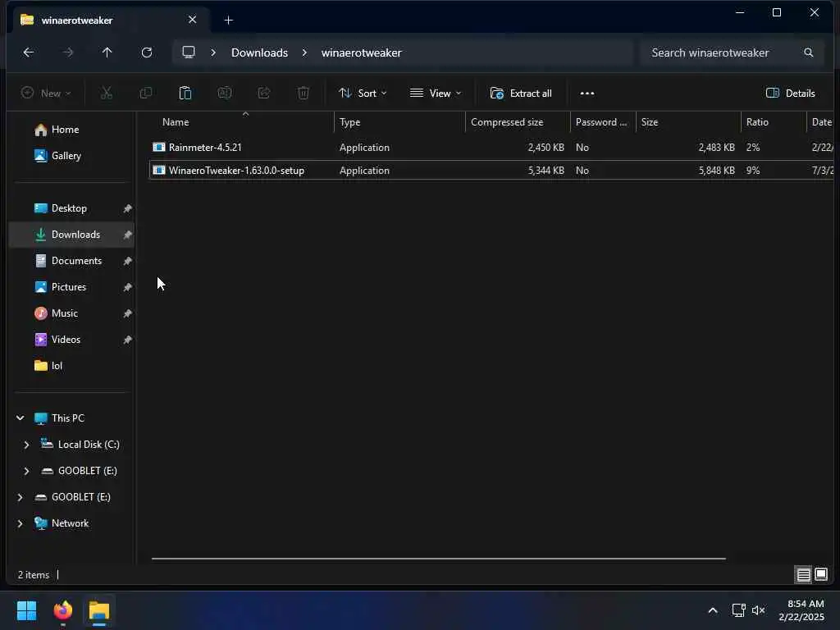Viewport: 840px width, 630px height.
Task: Click Extract all button
Action: click(x=521, y=94)
